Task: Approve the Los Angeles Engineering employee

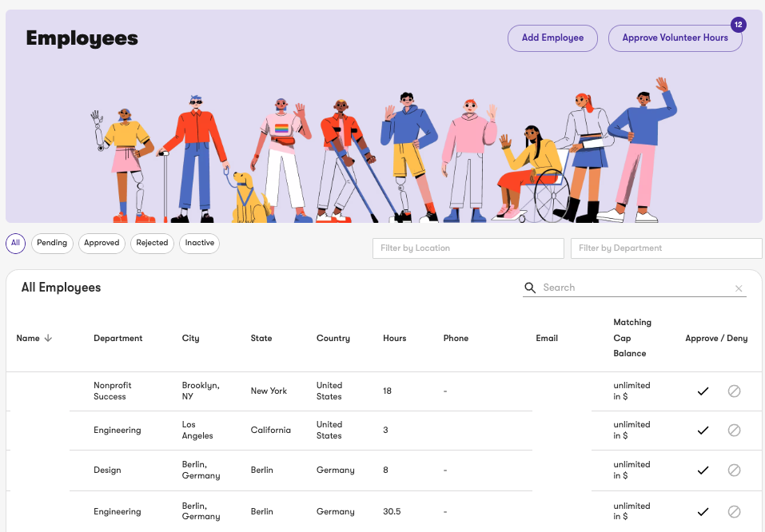Action: (x=703, y=430)
